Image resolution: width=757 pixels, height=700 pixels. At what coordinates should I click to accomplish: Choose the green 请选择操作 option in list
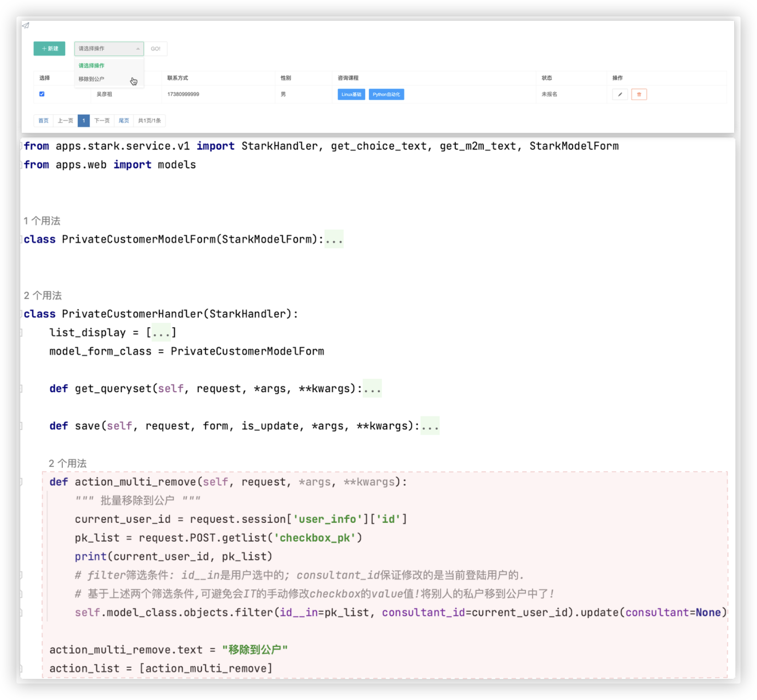[x=92, y=65]
